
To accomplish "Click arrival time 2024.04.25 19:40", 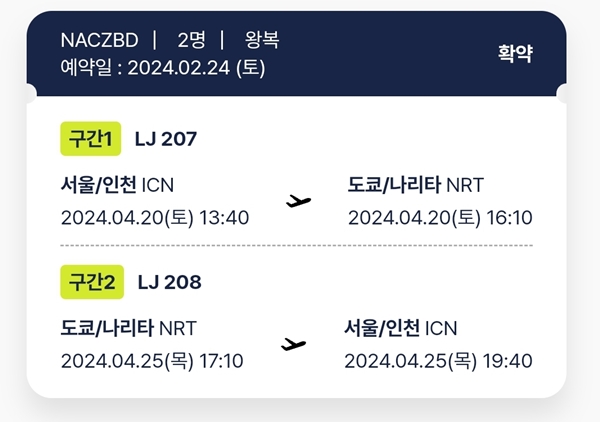I will [x=438, y=361].
